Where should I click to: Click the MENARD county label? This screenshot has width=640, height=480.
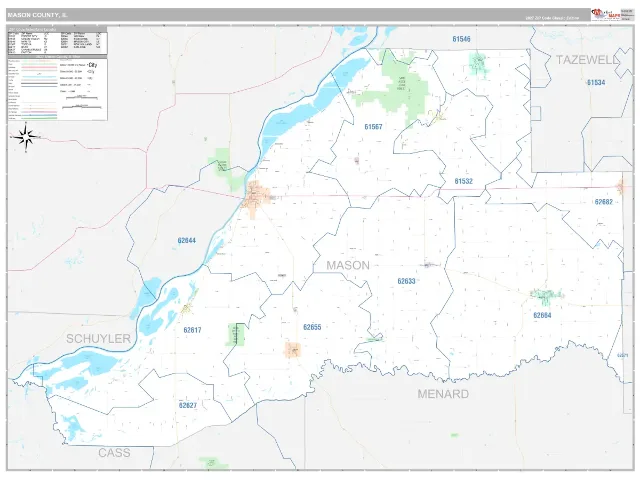click(443, 394)
